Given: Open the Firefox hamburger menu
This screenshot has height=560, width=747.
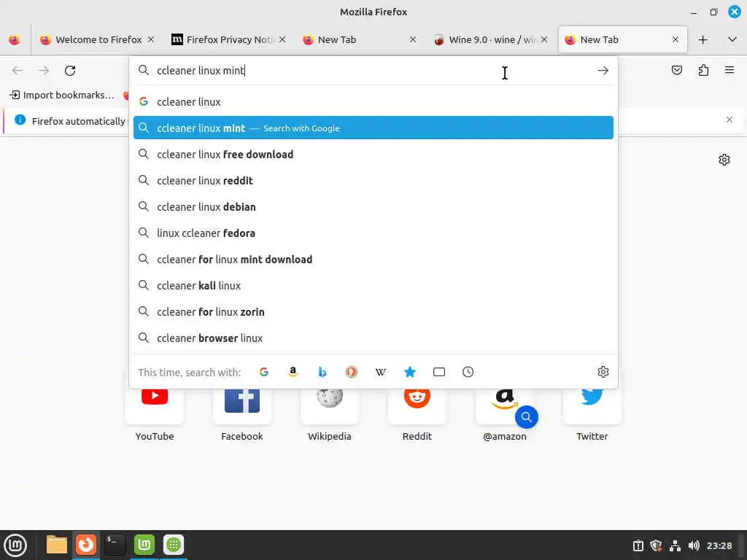Looking at the screenshot, I should pos(729,71).
